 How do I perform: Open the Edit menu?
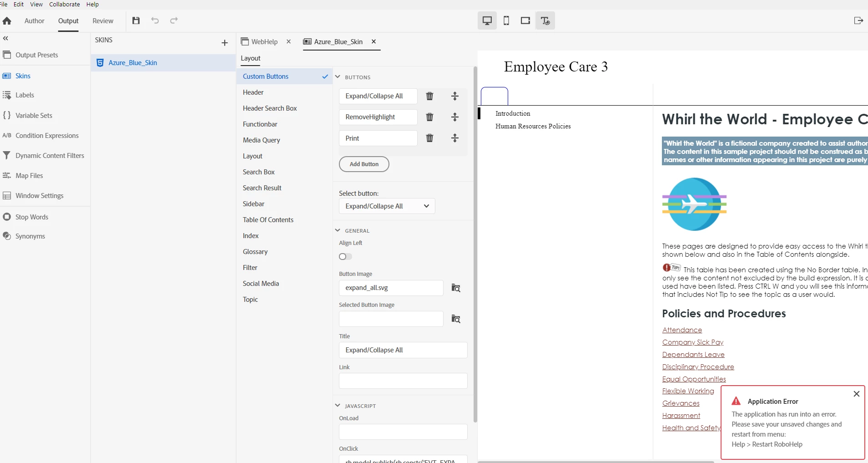(19, 4)
